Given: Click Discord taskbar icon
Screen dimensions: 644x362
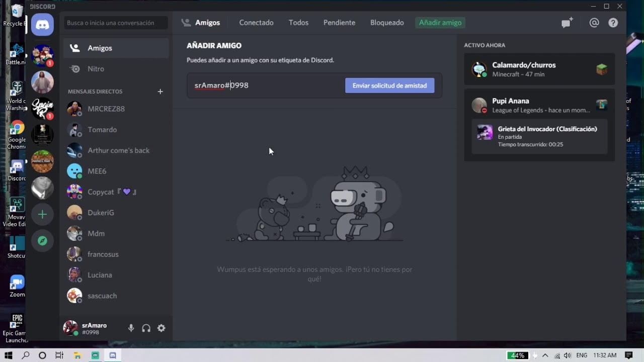Looking at the screenshot, I should (113, 355).
